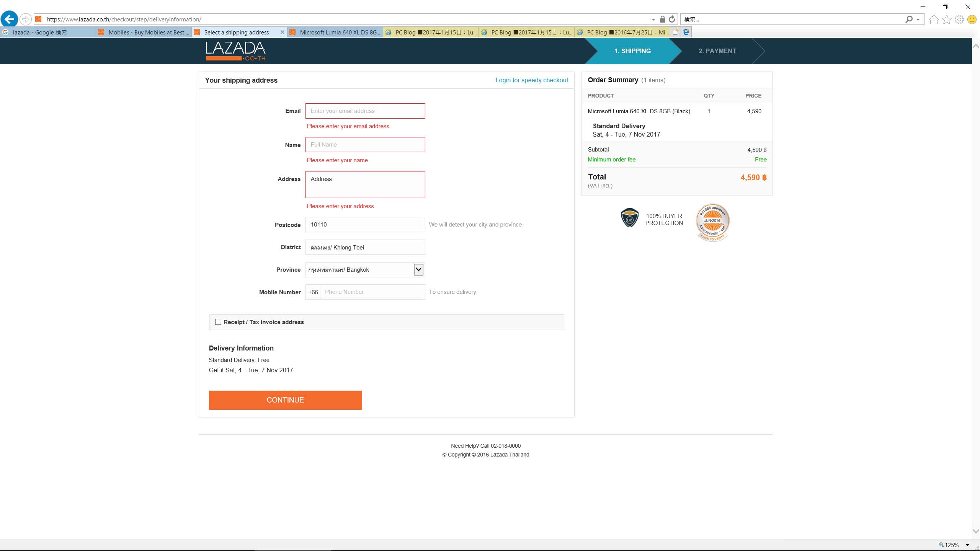The image size is (980, 551).
Task: Click product name Microsoft Lumia 640 XL DS 8GB
Action: (x=639, y=111)
